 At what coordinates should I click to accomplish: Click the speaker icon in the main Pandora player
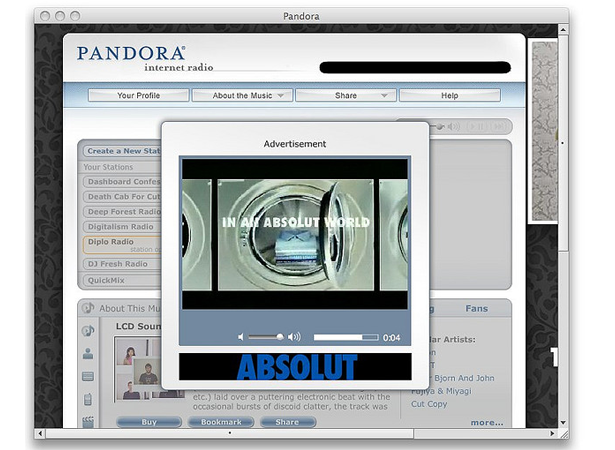click(x=454, y=126)
